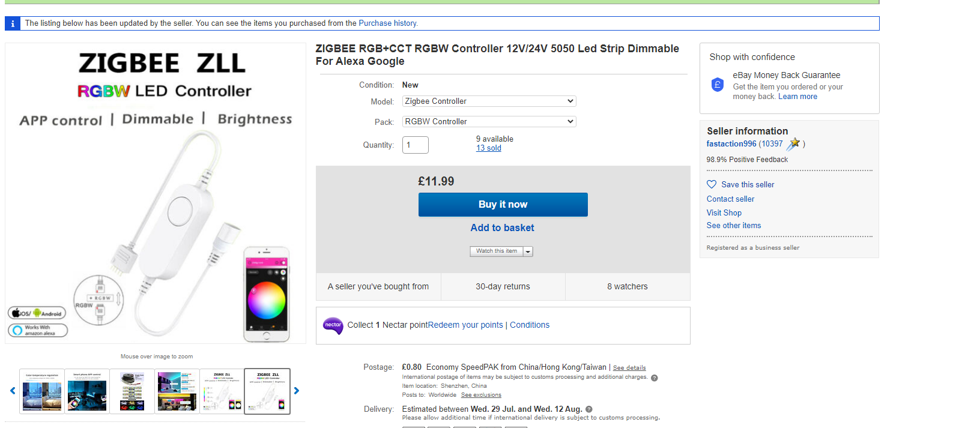The width and height of the screenshot is (980, 428).
Task: Open the Model dropdown
Action: point(489,101)
